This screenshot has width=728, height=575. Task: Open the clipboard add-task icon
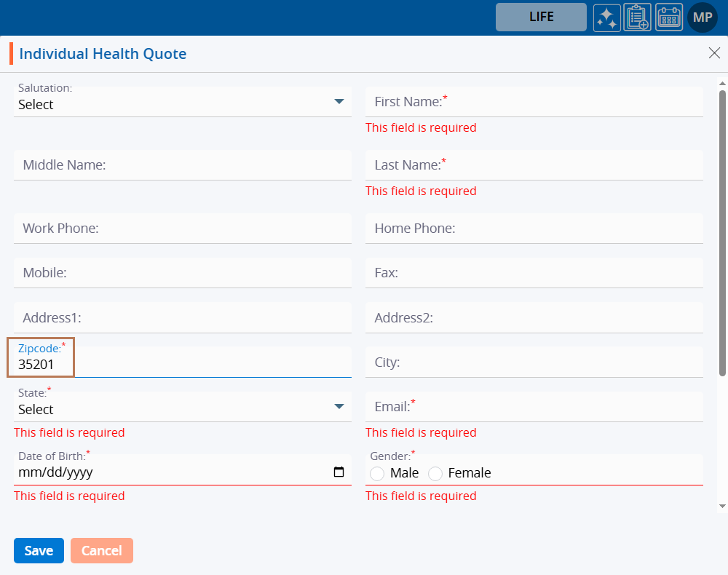(638, 17)
